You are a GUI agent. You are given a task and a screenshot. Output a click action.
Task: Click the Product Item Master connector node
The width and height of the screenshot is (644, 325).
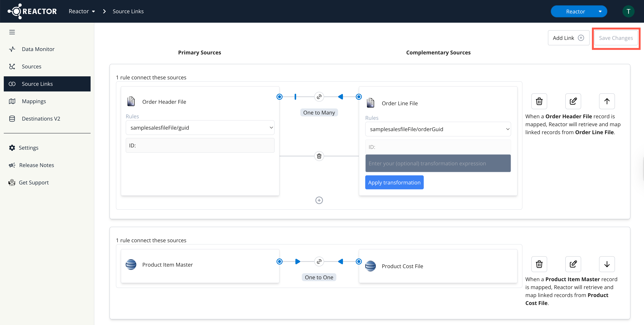click(x=280, y=262)
